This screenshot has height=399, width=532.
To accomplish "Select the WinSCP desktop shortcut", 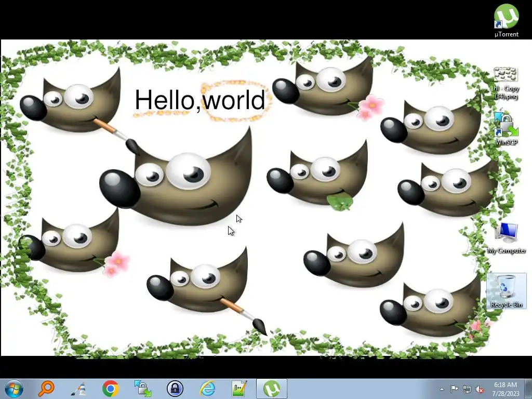I will click(506, 129).
